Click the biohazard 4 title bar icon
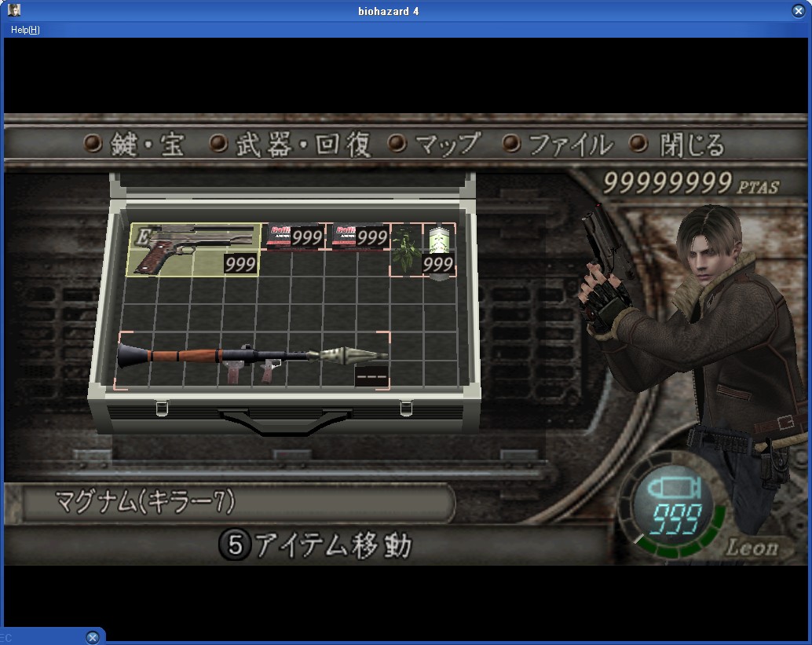This screenshot has width=812, height=645. click(14, 10)
